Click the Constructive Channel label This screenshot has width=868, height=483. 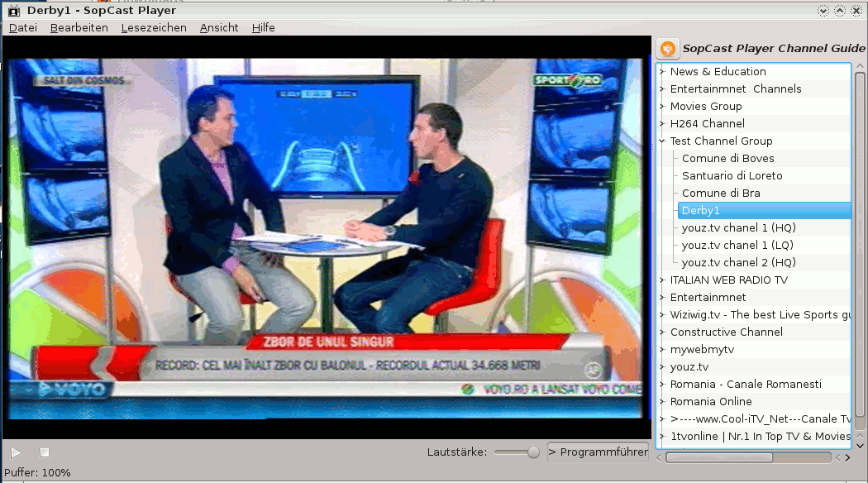click(727, 332)
